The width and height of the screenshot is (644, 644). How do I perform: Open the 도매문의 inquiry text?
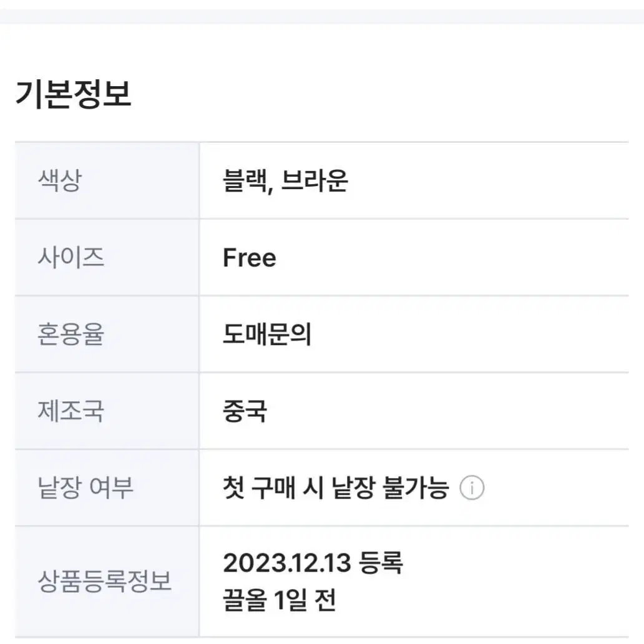266,334
